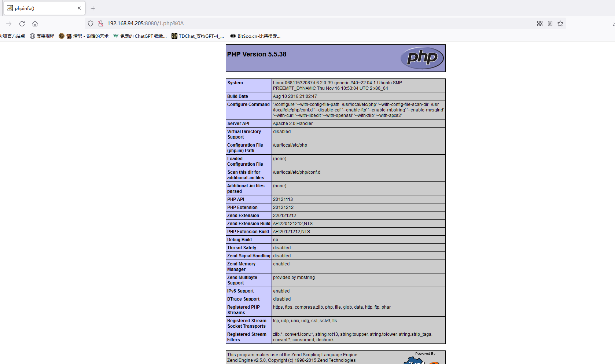Image resolution: width=615 pixels, height=364 pixels.
Task: Open the BitSoo.cn-比特搜索 bookmark
Action: [255, 36]
